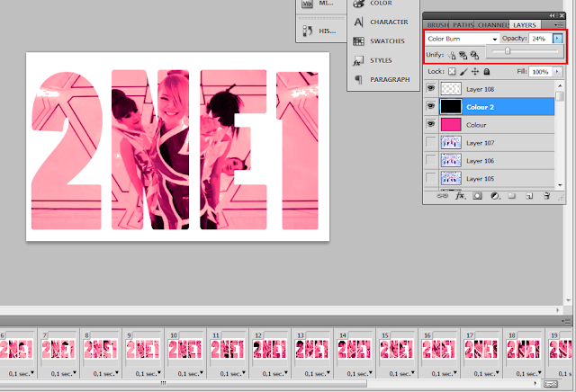Open the Mini Bridge panel icon
576x392 pixels.
[x=308, y=4]
